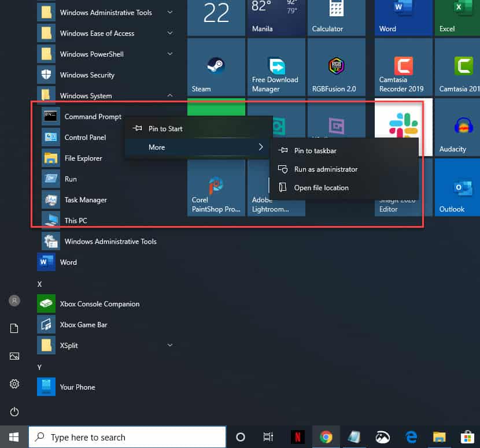Open the Manila weather tile
This screenshot has height=448, width=480.
[276, 18]
